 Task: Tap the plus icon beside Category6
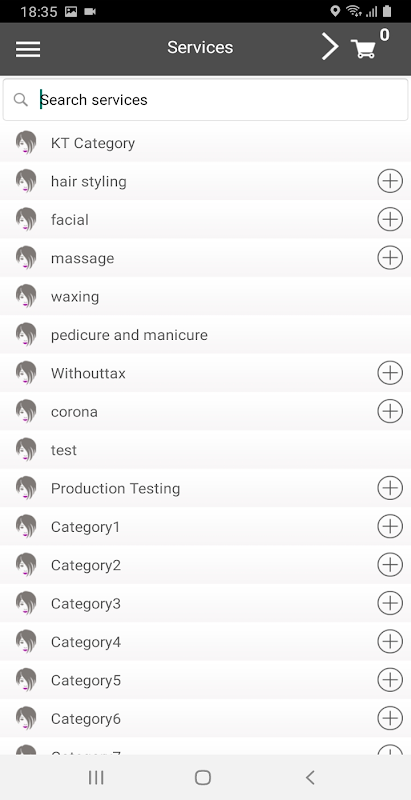click(x=390, y=718)
